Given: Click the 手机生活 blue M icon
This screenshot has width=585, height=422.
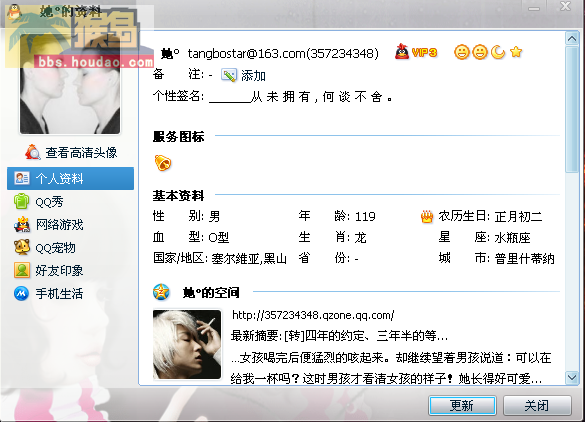Looking at the screenshot, I should (x=22, y=293).
